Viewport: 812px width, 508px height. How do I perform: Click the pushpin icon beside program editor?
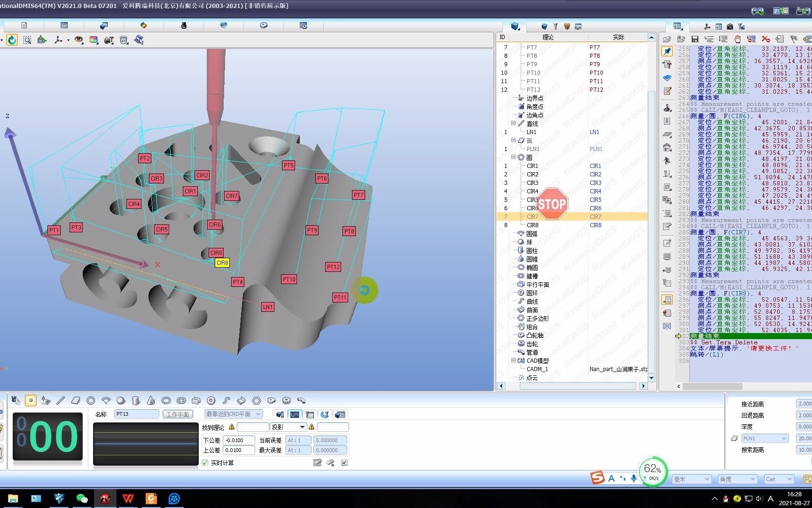pos(667,51)
